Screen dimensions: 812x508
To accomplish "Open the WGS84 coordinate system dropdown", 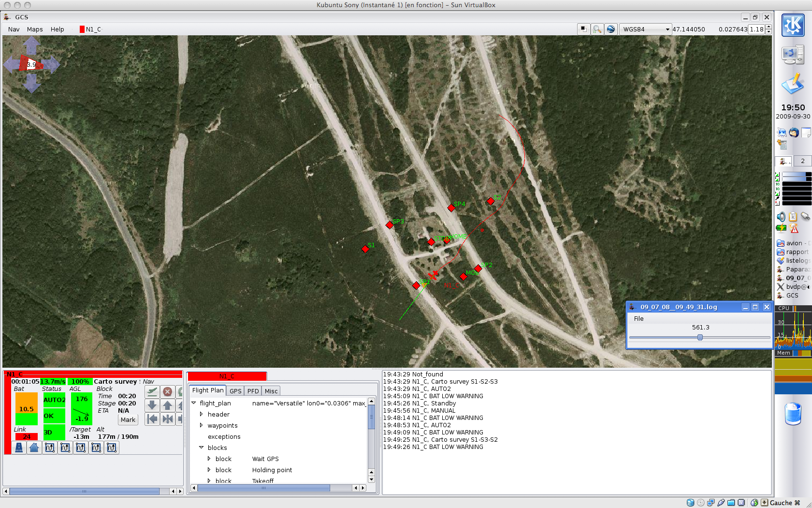I will [646, 30].
